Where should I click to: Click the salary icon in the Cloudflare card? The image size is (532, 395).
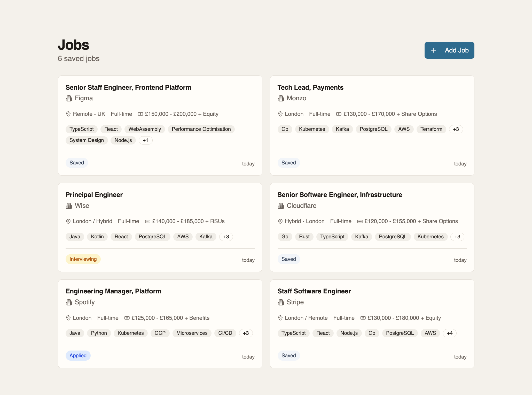point(360,222)
